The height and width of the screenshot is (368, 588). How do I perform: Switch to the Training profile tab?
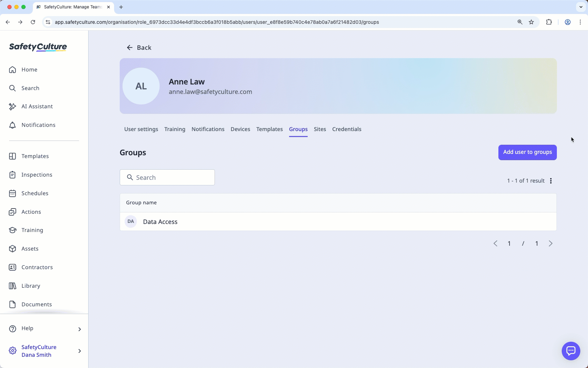(x=175, y=129)
